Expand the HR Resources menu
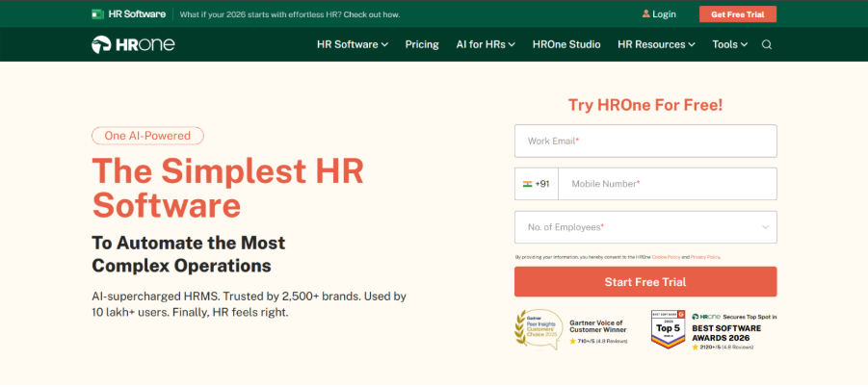The width and height of the screenshot is (868, 387). point(656,45)
